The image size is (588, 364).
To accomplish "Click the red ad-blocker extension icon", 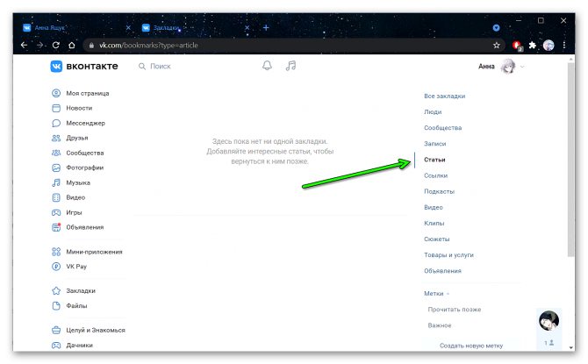I will pos(517,46).
